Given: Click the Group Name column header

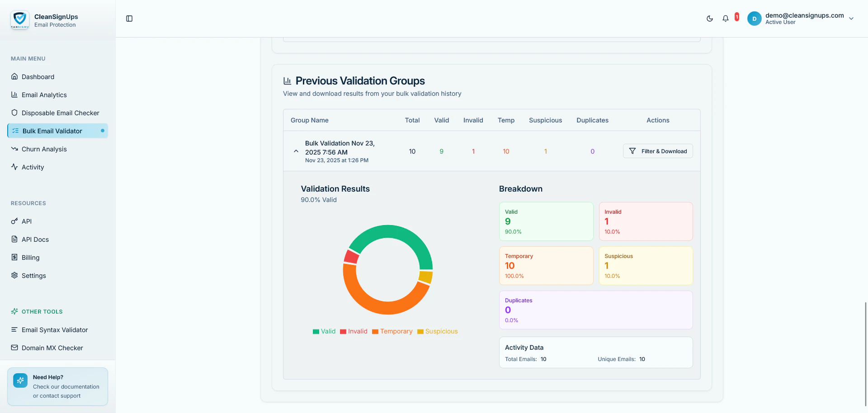Looking at the screenshot, I should point(310,120).
